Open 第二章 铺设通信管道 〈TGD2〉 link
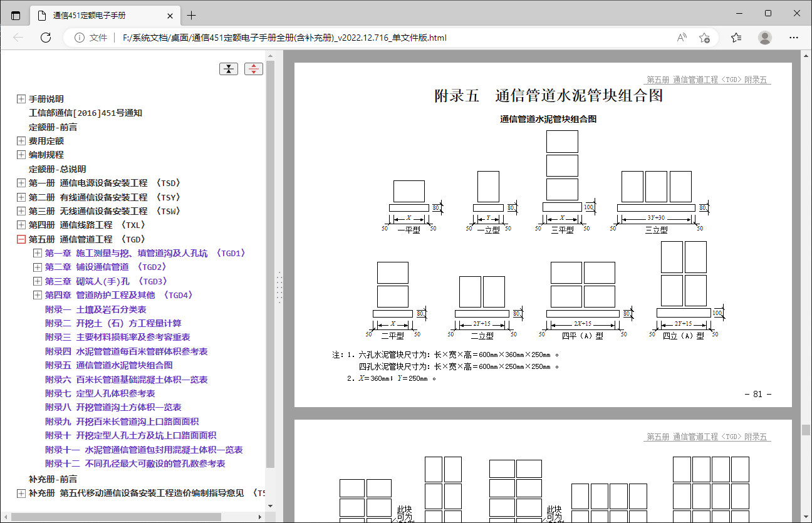The height and width of the screenshot is (523, 812). tap(107, 267)
